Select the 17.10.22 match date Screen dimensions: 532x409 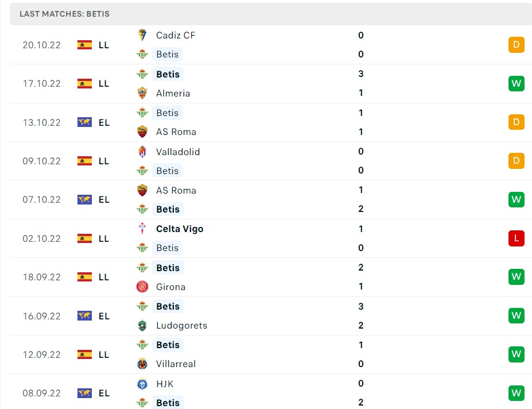click(x=41, y=83)
